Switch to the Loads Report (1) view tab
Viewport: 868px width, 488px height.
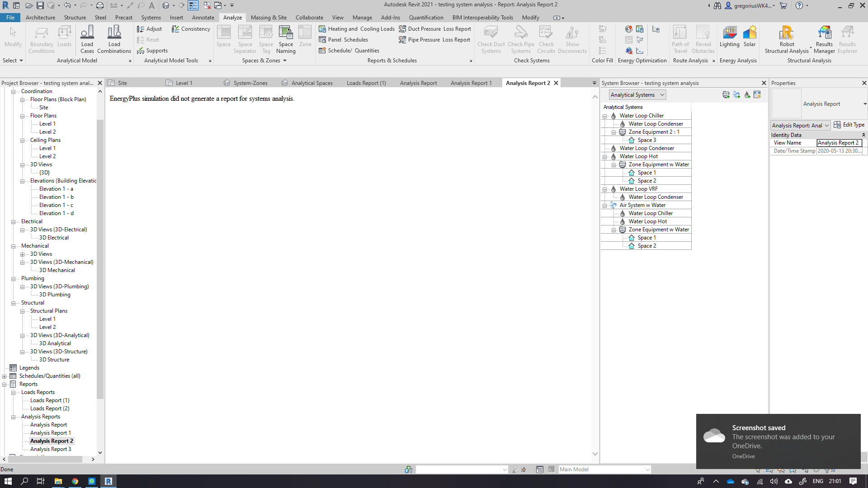366,83
